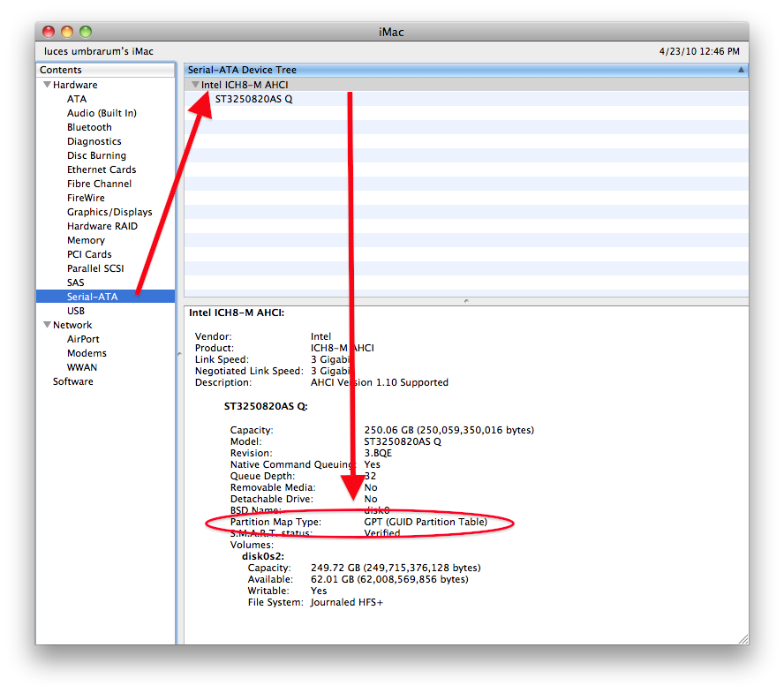This screenshot has width=784, height=693.
Task: Select the ST3250820AS Q drive row
Action: (466, 99)
